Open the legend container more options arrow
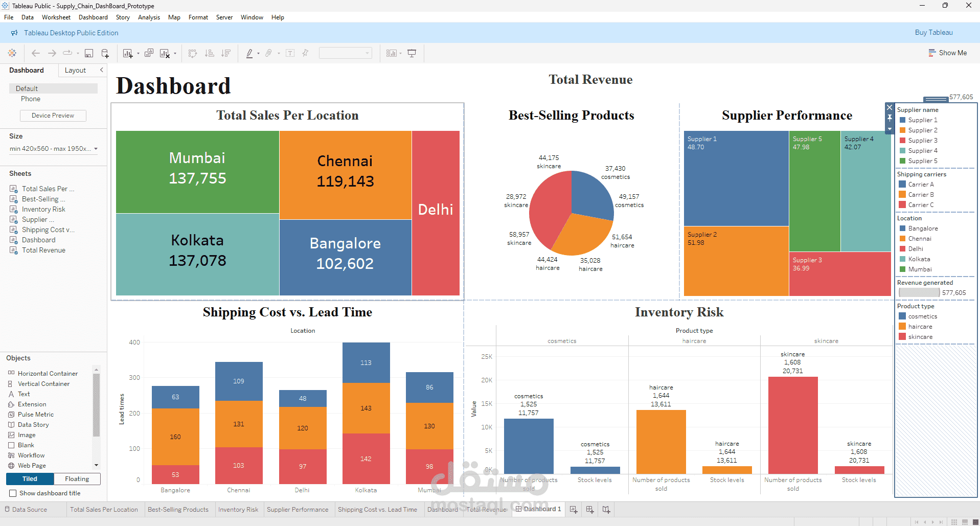980x526 pixels. (x=890, y=129)
